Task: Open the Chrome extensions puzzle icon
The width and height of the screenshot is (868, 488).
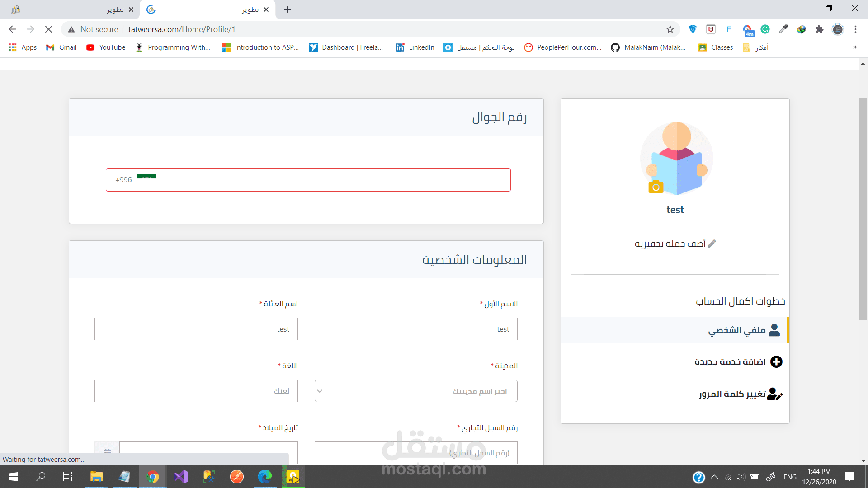Action: [819, 29]
